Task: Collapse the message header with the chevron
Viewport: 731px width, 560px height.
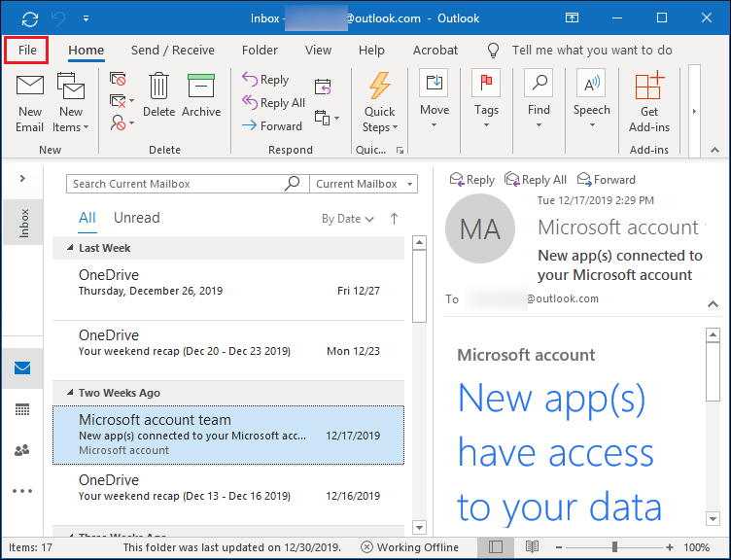Action: coord(713,304)
